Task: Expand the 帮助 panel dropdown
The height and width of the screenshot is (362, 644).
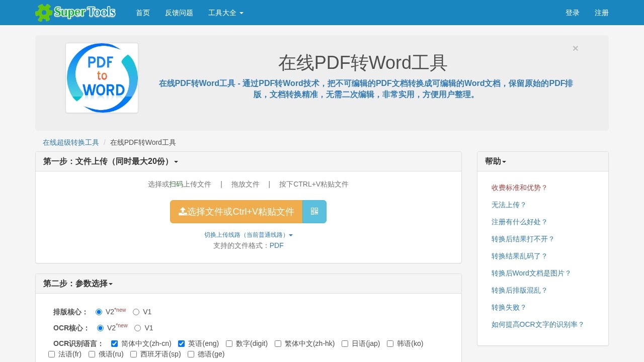Action: point(496,161)
